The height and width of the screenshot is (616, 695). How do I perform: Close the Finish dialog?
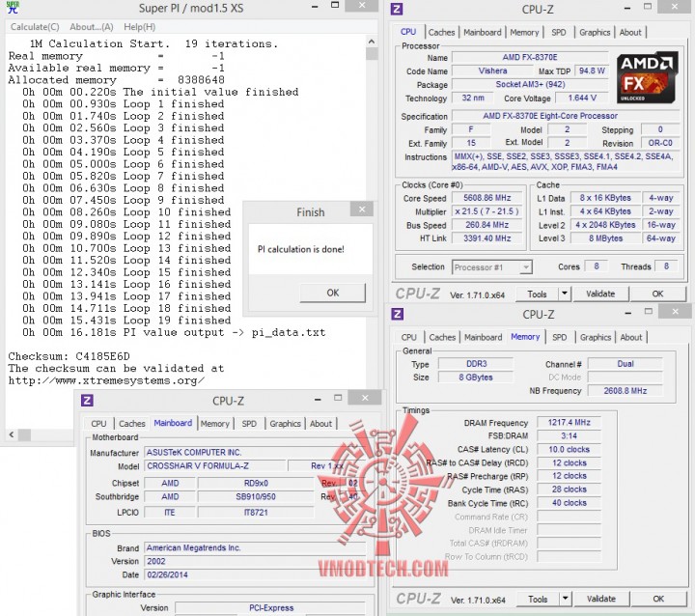pos(362,209)
